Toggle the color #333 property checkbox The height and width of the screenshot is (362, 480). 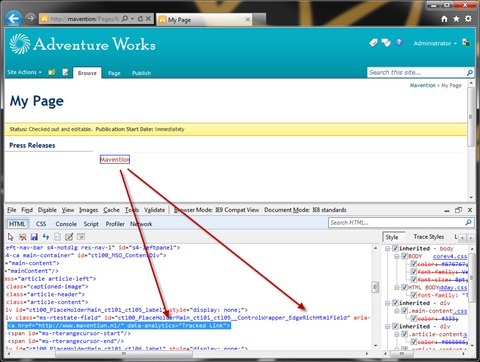tap(414, 319)
